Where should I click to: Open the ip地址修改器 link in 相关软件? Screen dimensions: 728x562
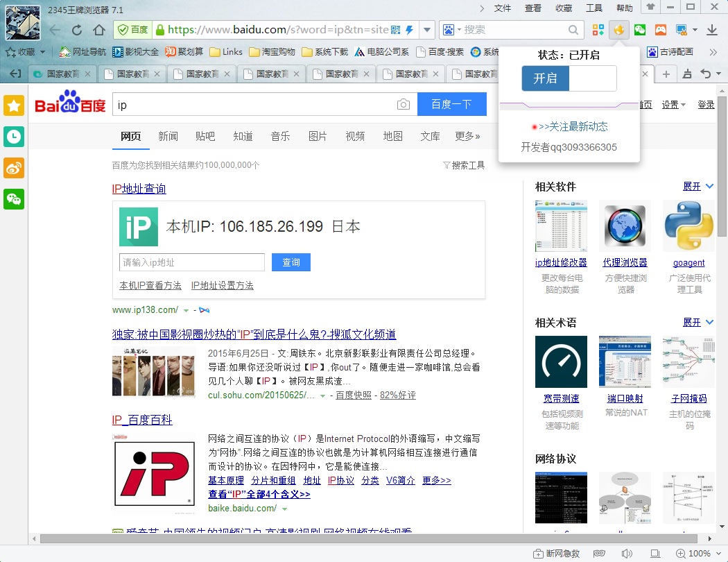561,262
